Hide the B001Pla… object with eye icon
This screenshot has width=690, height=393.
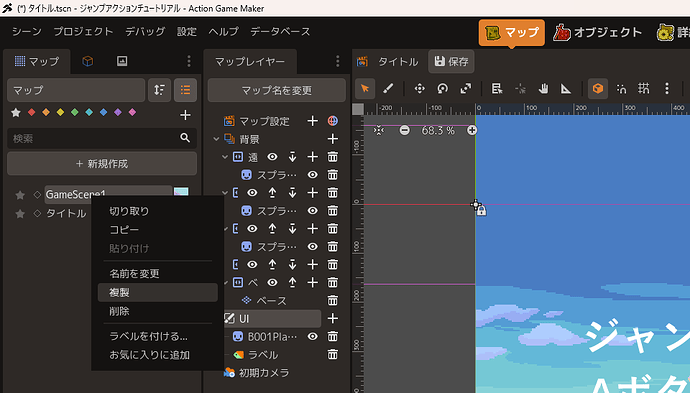(312, 337)
